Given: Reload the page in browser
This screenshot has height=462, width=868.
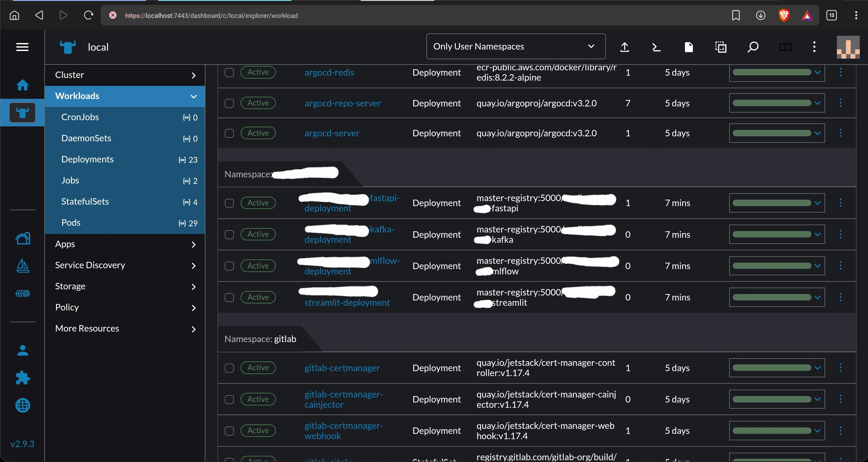Looking at the screenshot, I should coord(88,16).
